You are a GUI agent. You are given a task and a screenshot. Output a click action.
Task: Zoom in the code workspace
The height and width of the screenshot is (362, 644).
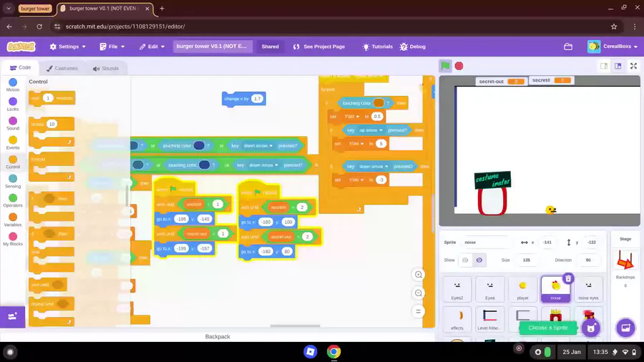(x=419, y=275)
